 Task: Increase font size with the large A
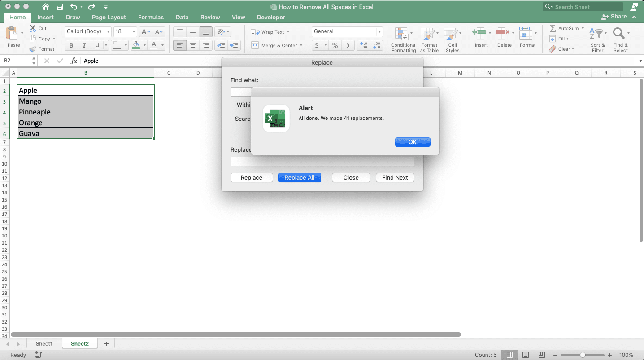click(145, 32)
